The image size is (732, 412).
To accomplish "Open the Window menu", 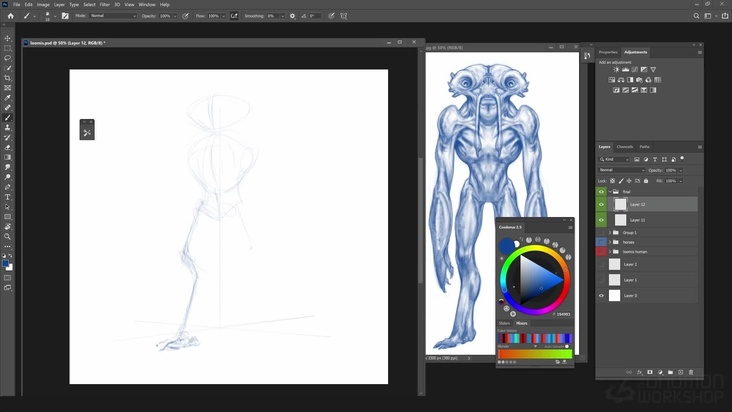I will 147,5.
